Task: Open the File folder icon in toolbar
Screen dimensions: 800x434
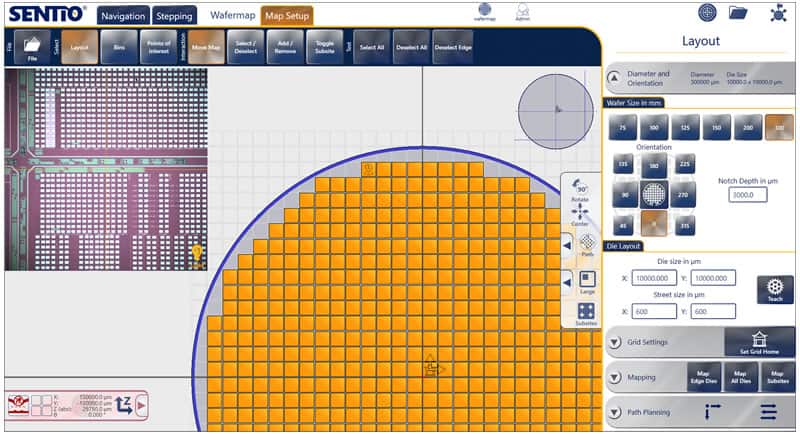Action: coord(31,46)
